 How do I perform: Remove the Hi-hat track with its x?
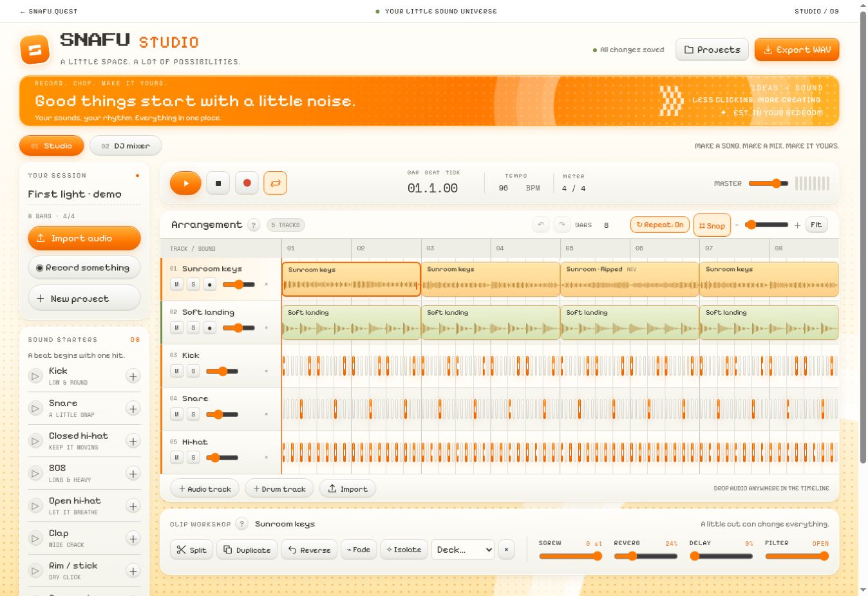[267, 458]
